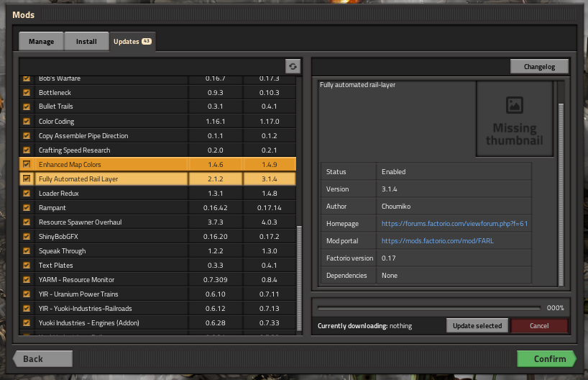Select the Loader Redux row
This screenshot has height=380, width=588.
pos(157,193)
